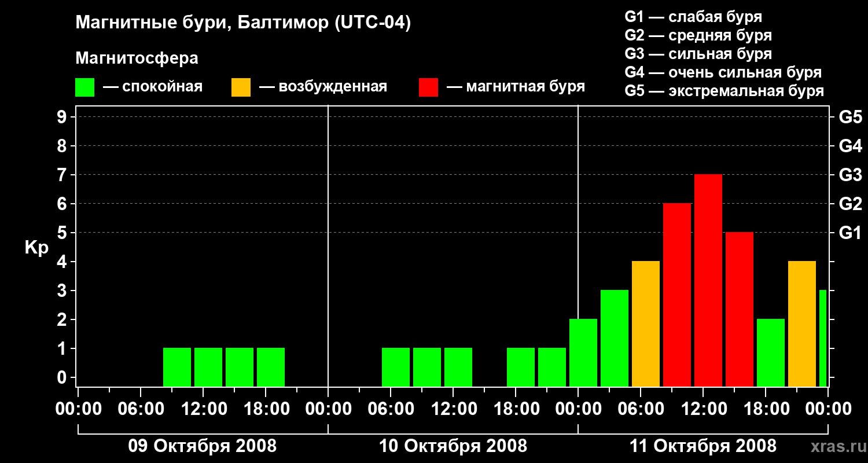The image size is (868, 463).
Task: Click the green Kp 2 bar at 00:00 on 11 October
Action: pos(583,352)
